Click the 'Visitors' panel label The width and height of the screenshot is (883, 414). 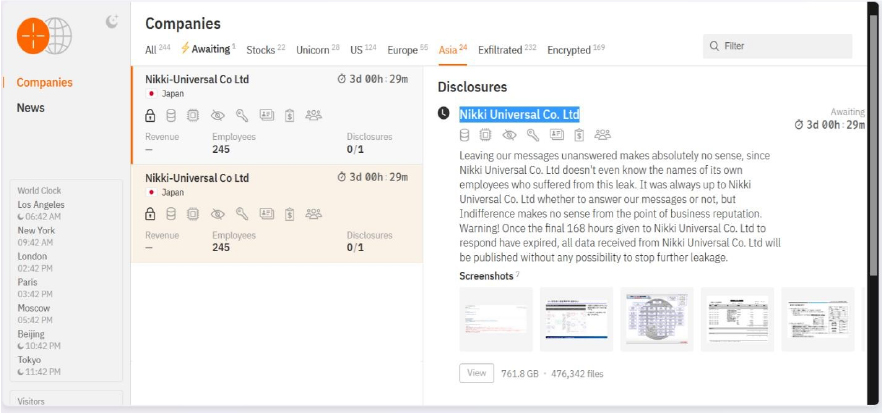pos(31,402)
